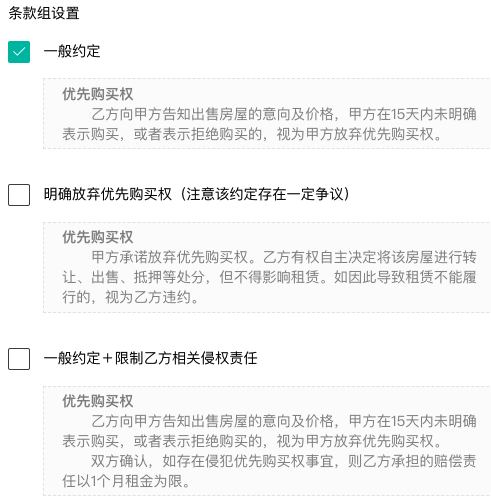Screen dimensions: 491x500
Task: Click the 一般约定 option label
Action: point(72,52)
